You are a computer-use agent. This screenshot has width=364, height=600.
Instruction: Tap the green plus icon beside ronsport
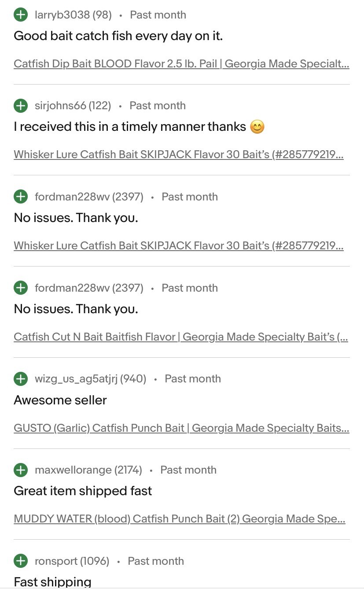point(21,561)
